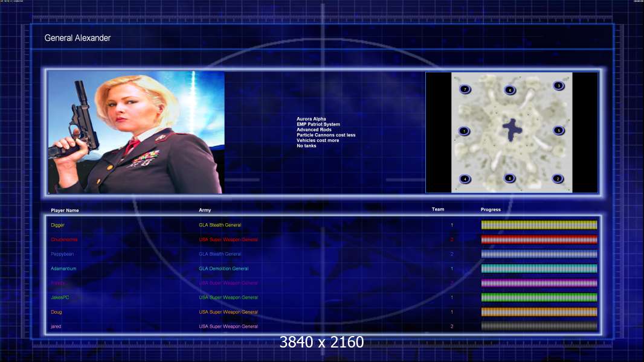The height and width of the screenshot is (362, 644).
Task: Click Doug's orange progress bar
Action: (x=539, y=312)
